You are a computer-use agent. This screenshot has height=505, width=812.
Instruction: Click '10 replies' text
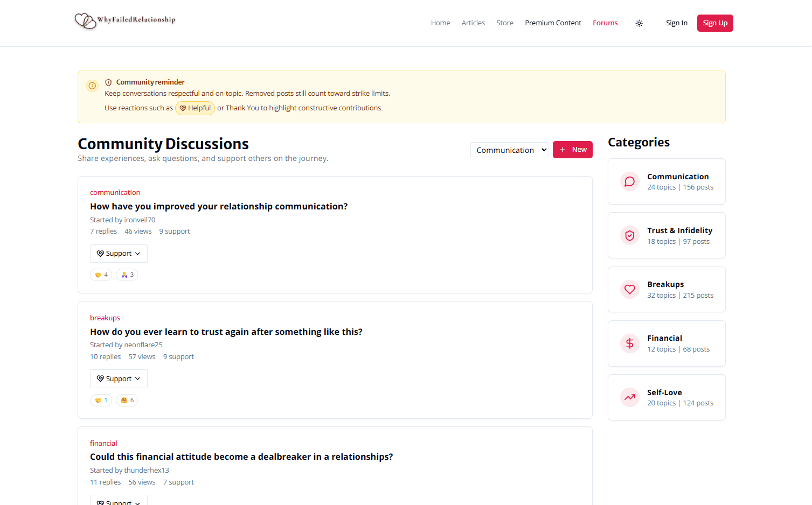coord(106,357)
